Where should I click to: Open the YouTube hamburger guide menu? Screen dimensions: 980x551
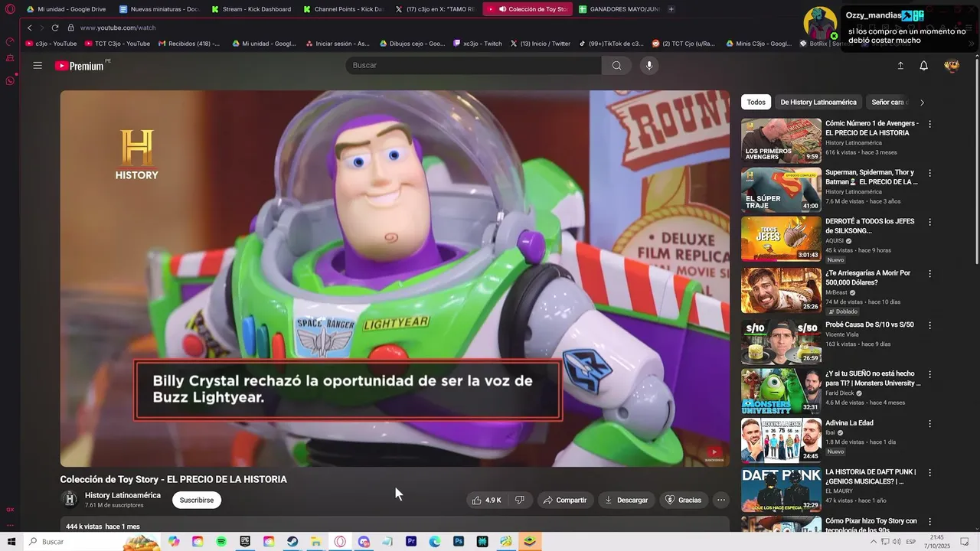click(x=38, y=66)
